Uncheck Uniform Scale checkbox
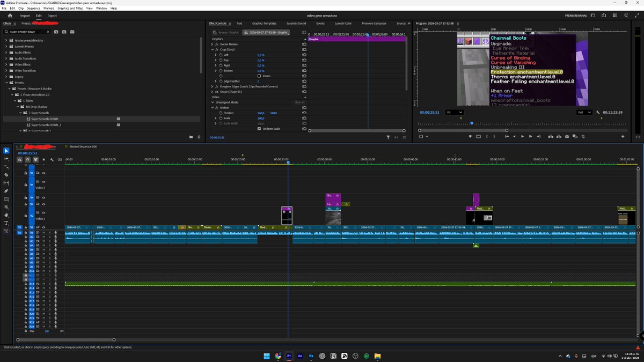The width and height of the screenshot is (644, 362). [259, 129]
